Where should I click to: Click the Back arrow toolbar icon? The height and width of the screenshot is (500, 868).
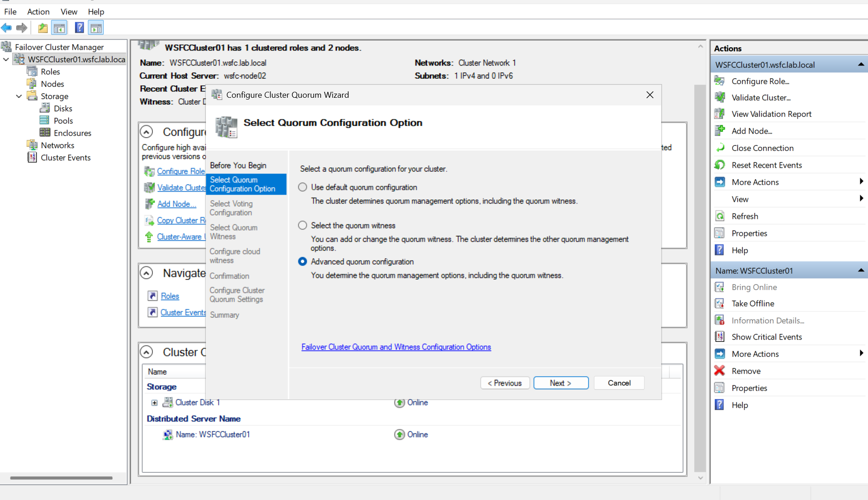coord(6,28)
